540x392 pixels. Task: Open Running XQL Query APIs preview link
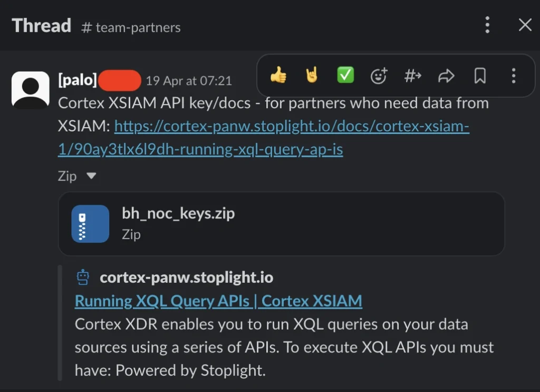point(218,301)
